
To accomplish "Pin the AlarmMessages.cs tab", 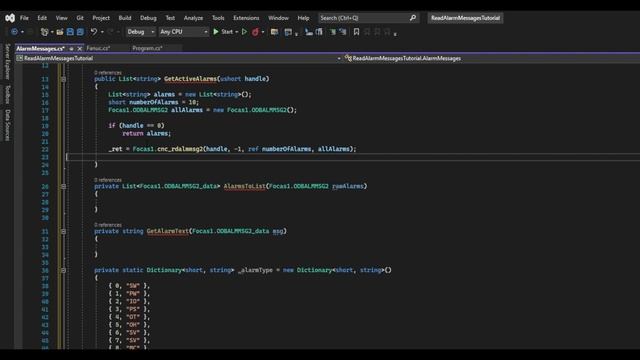I will pos(71,49).
